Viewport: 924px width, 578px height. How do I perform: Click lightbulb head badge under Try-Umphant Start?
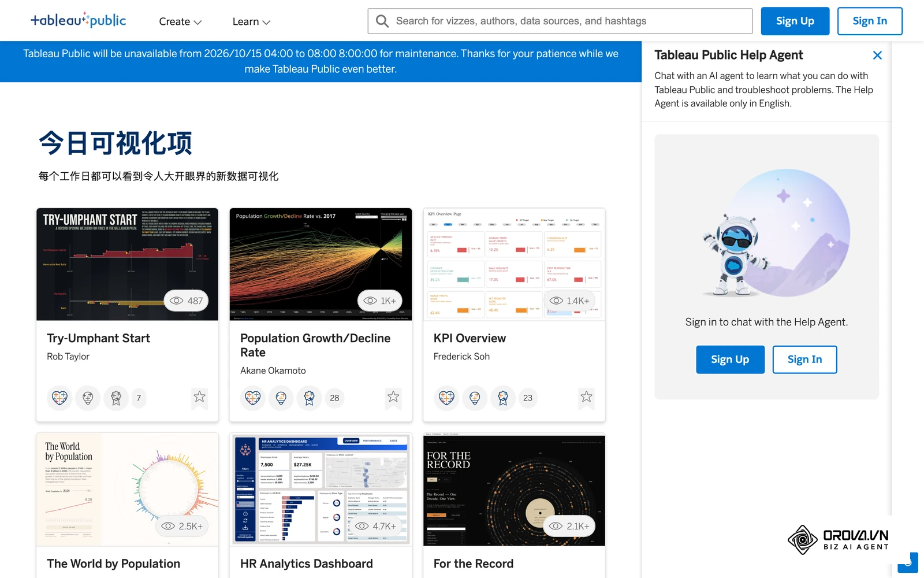(x=88, y=398)
